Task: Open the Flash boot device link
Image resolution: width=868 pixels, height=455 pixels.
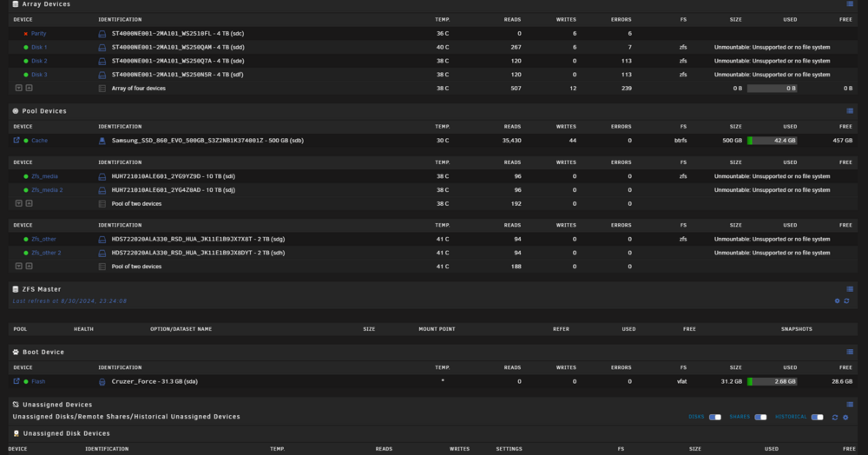Action: coord(38,381)
